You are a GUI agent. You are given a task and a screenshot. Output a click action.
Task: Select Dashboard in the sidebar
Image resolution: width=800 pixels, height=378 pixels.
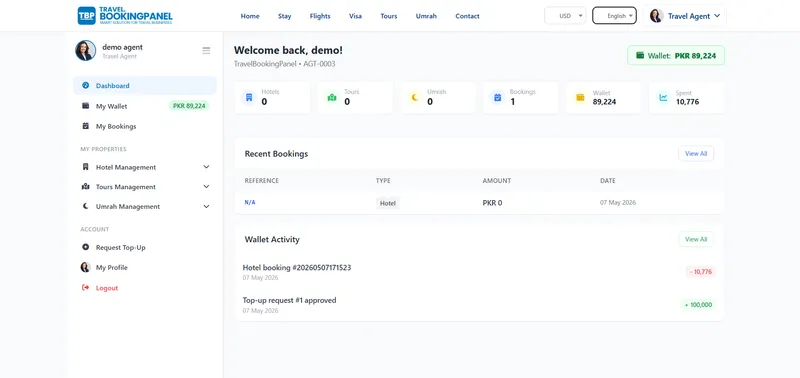[145, 86]
